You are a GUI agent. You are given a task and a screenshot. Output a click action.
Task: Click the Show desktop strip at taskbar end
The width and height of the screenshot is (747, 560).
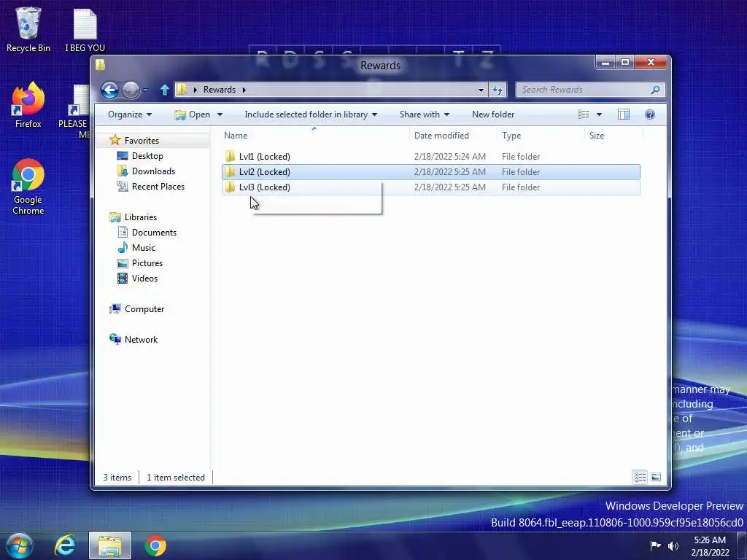pyautogui.click(x=742, y=545)
